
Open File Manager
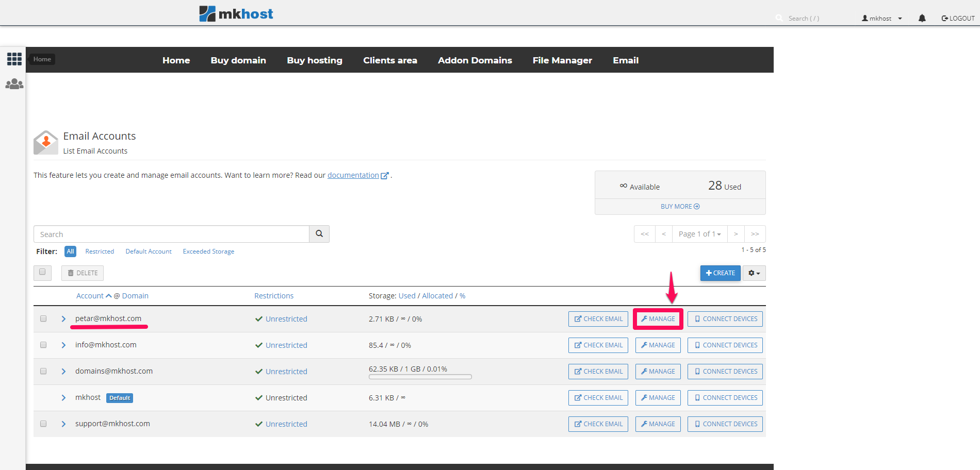[x=562, y=60]
